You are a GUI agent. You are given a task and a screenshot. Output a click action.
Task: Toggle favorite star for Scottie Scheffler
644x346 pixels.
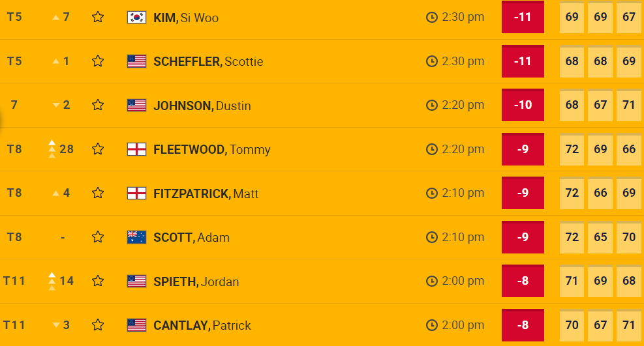[x=98, y=61]
